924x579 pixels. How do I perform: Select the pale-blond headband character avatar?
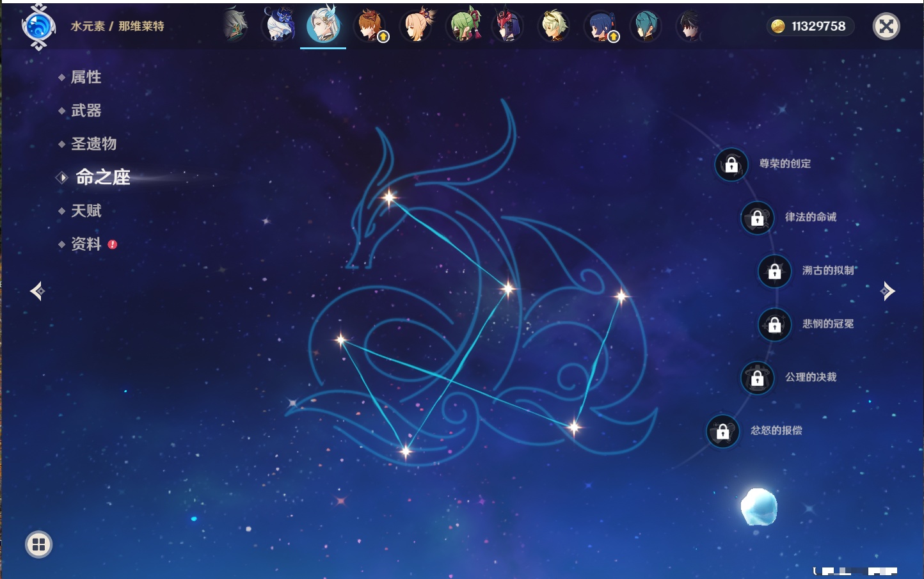point(554,26)
